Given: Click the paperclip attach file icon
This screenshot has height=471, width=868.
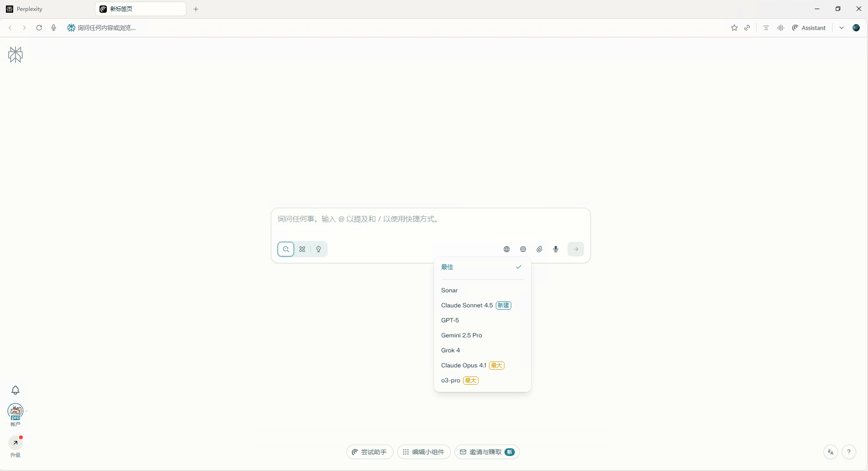Looking at the screenshot, I should pos(539,249).
